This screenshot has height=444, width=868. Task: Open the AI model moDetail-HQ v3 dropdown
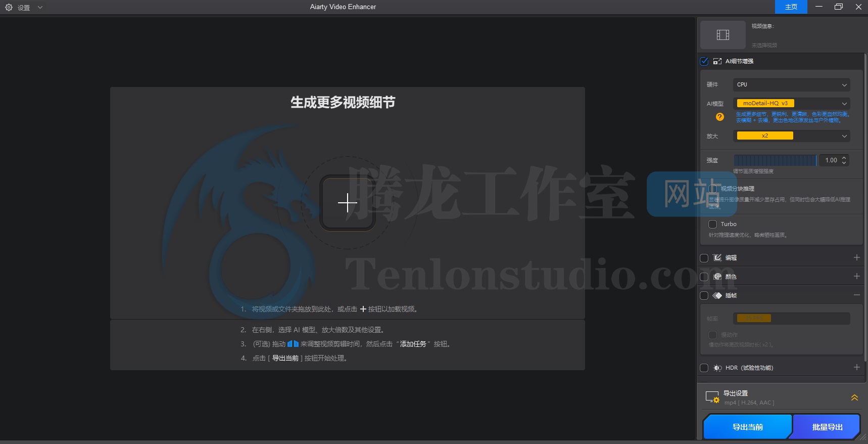(x=791, y=103)
